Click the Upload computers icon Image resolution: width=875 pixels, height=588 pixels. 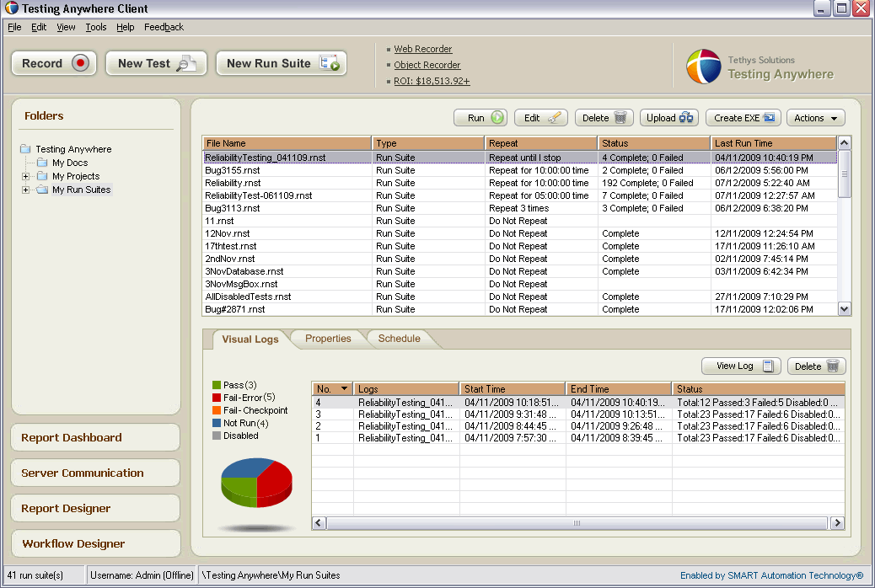pyautogui.click(x=686, y=118)
